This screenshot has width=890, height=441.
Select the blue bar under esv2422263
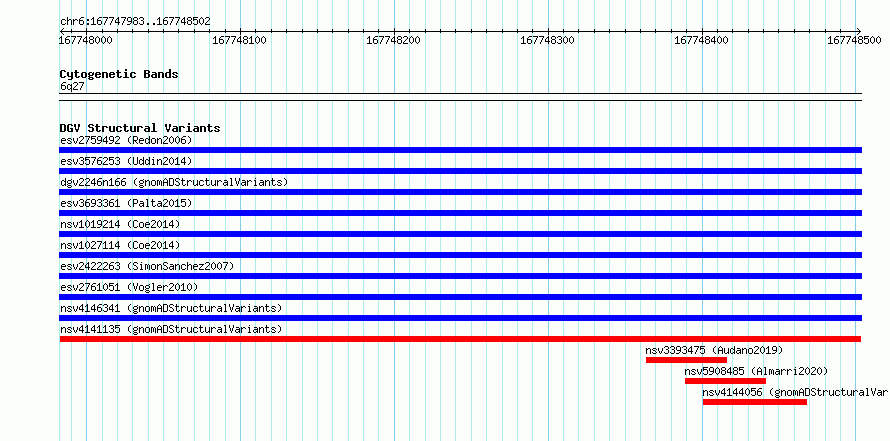tap(460, 276)
